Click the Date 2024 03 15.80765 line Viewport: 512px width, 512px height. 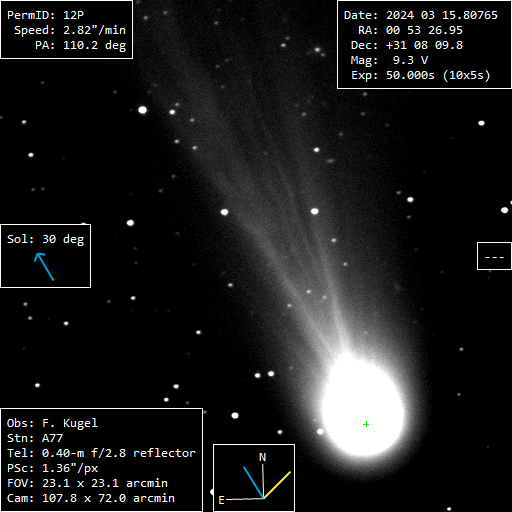pos(421,15)
